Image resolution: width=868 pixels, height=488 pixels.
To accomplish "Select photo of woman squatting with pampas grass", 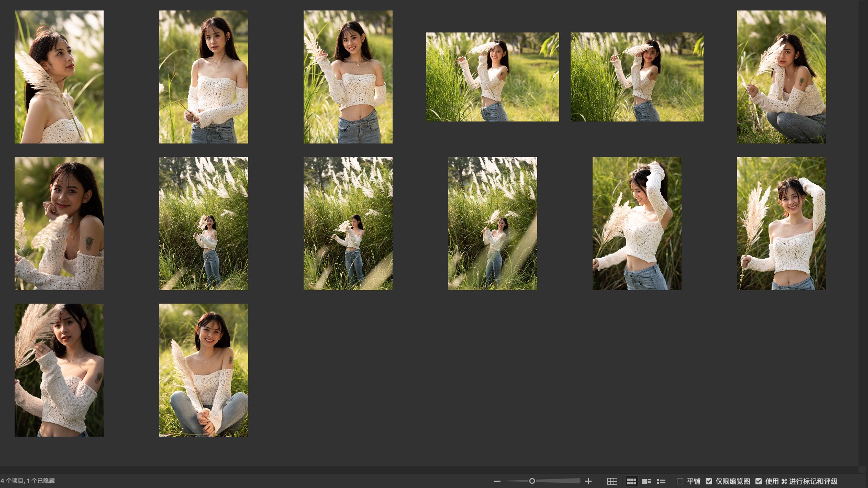I will pyautogui.click(x=781, y=77).
